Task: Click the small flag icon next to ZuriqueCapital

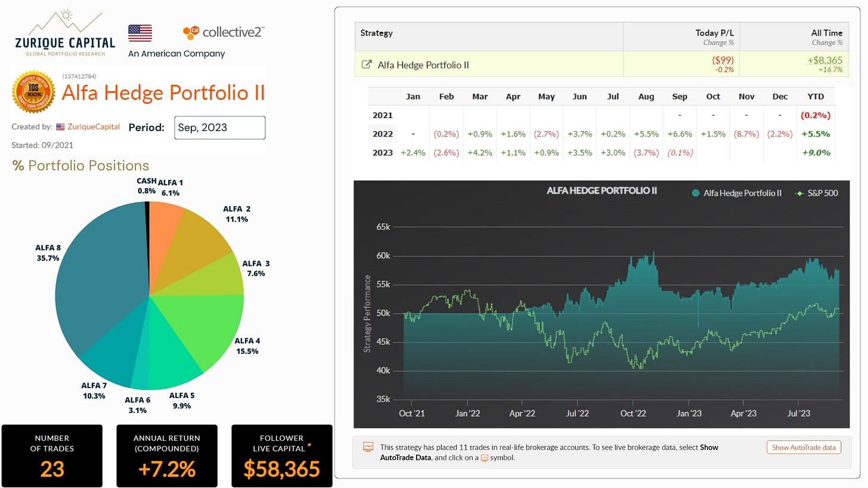Action: 60,127
